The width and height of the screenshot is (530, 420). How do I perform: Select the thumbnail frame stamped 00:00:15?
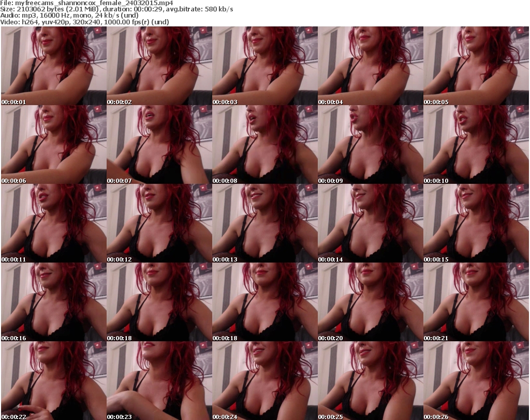476,223
